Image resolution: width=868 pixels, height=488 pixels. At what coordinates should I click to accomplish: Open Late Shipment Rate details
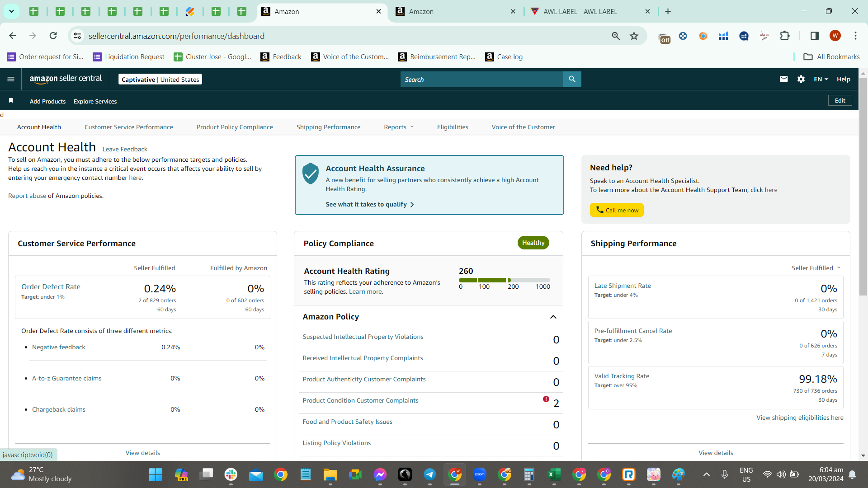coord(623,286)
